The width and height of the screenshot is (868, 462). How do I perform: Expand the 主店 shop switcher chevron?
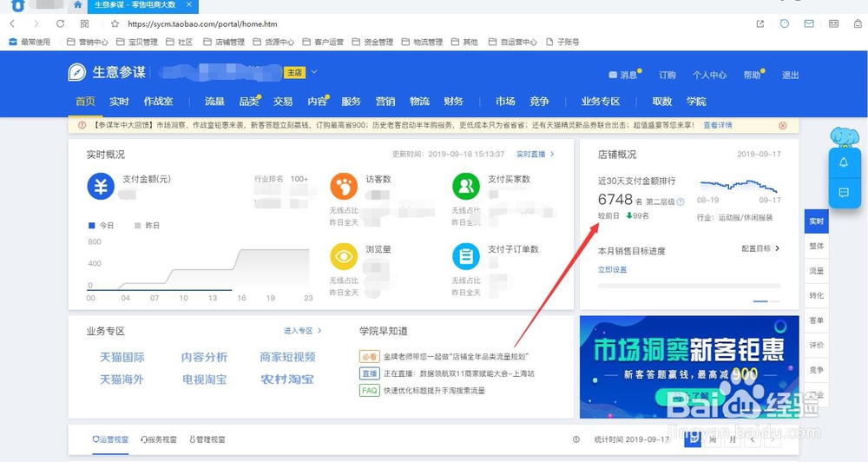314,72
